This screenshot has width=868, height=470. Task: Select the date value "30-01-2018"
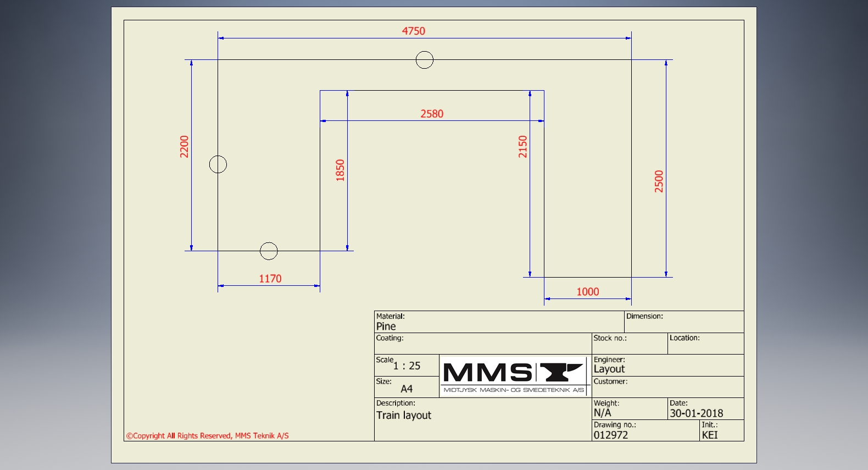click(697, 413)
